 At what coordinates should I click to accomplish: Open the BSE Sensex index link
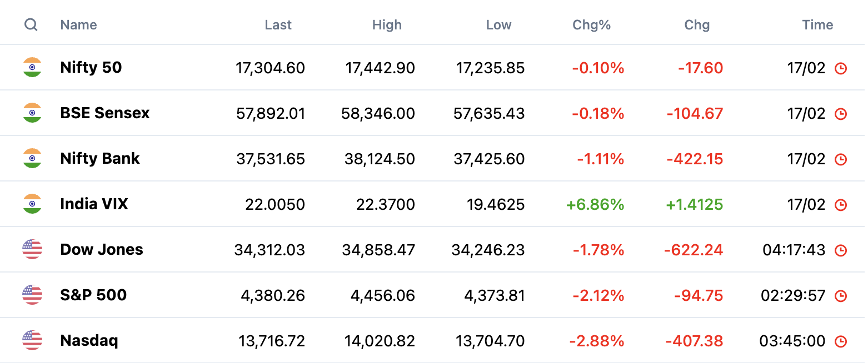105,113
